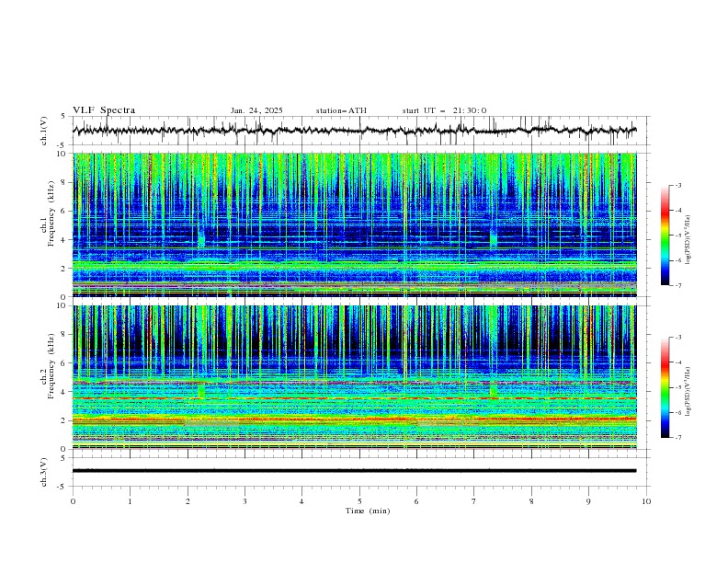
Task: Click the ch.3 flat waveform trace
Action: tap(354, 471)
